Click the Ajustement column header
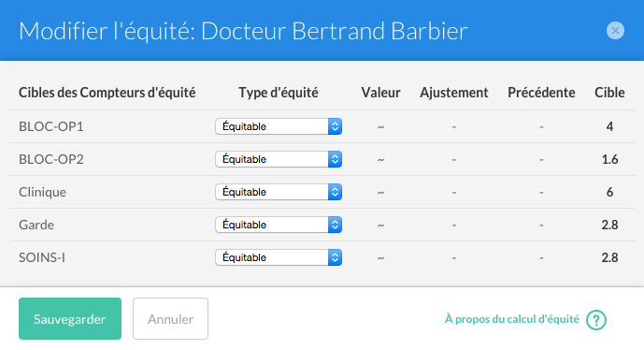The width and height of the screenshot is (644, 350). click(x=454, y=93)
